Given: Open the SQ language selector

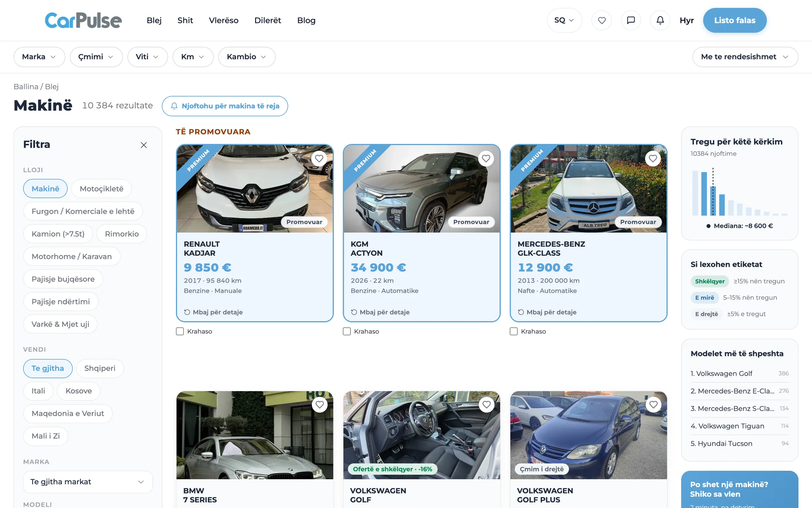Looking at the screenshot, I should click(x=564, y=20).
